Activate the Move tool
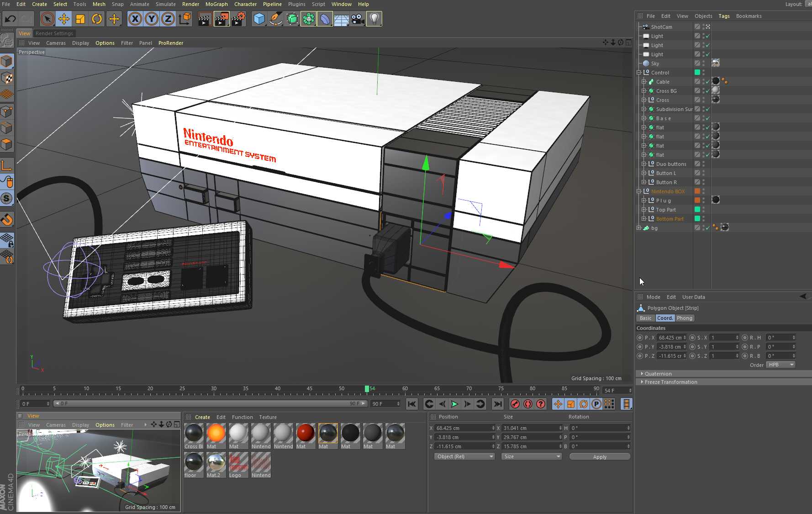The height and width of the screenshot is (514, 812). point(64,19)
